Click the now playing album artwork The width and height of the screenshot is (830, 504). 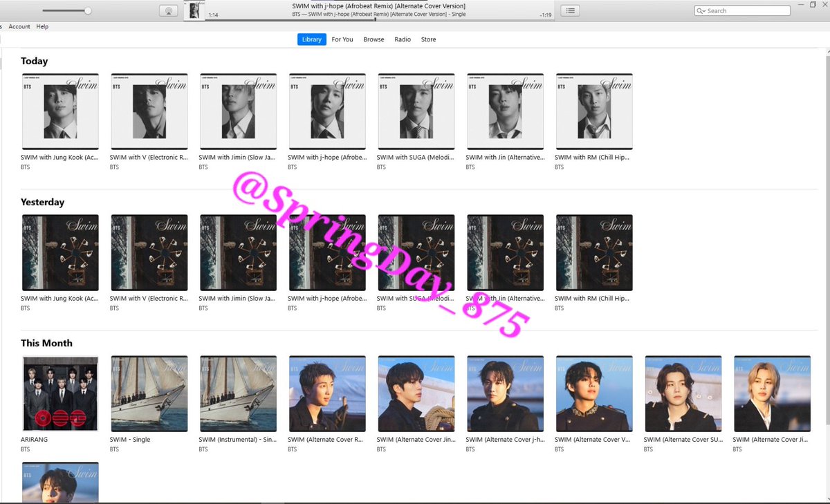[x=195, y=10]
